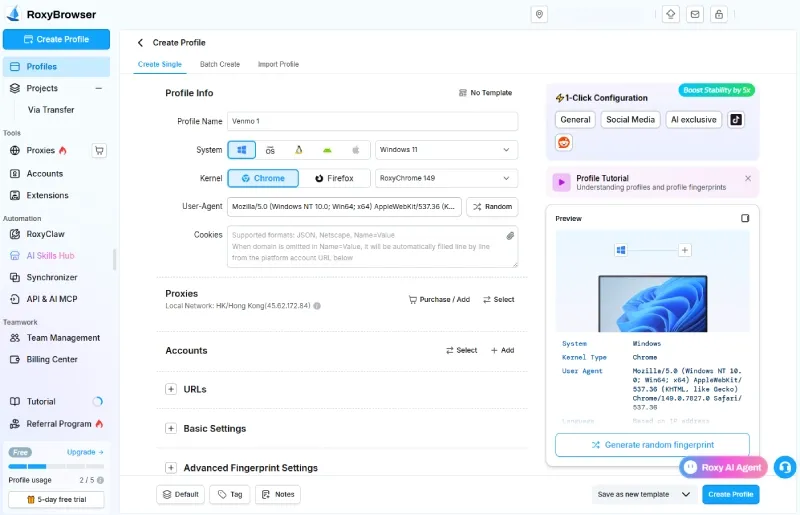This screenshot has width=800, height=515.
Task: Click the upgrade diamond icon in header
Action: [671, 14]
